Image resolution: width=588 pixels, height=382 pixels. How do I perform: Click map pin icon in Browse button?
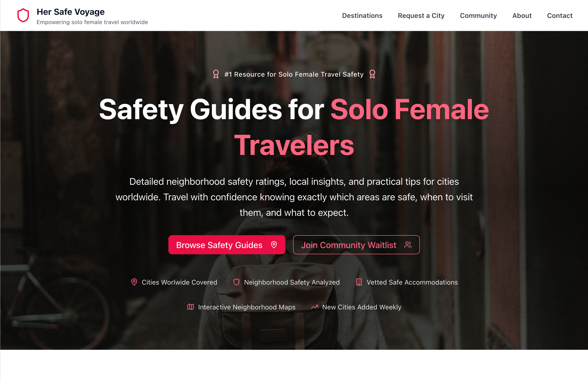274,245
